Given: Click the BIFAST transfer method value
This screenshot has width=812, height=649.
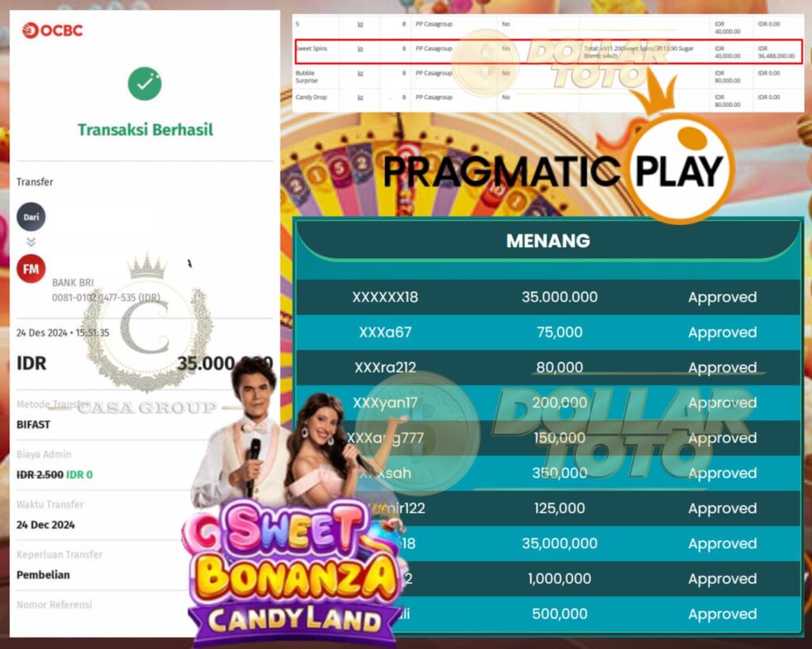Looking at the screenshot, I should tap(33, 425).
